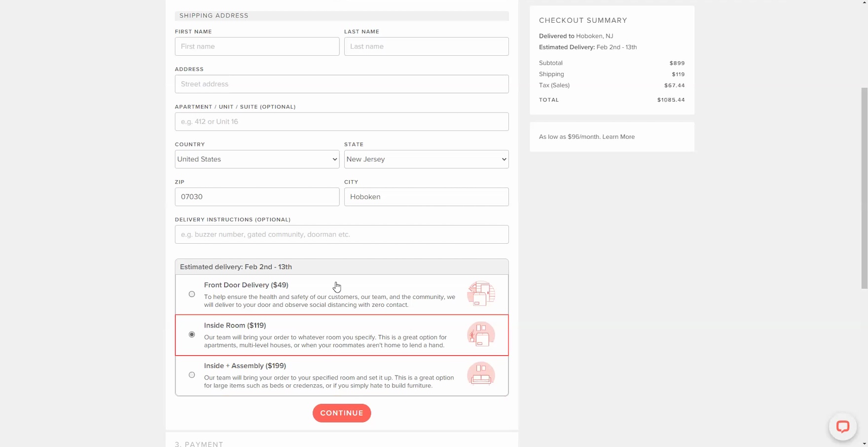Click into the First name field
The image size is (868, 447).
257,46
